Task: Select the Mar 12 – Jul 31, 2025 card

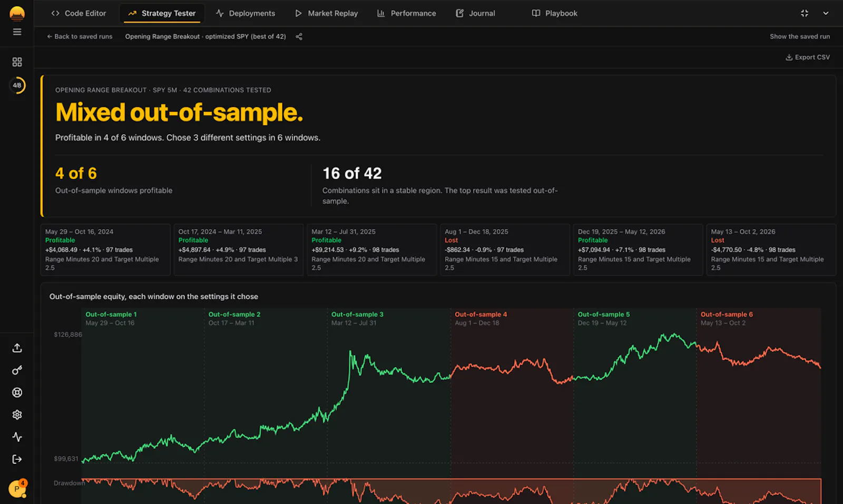Action: (372, 250)
